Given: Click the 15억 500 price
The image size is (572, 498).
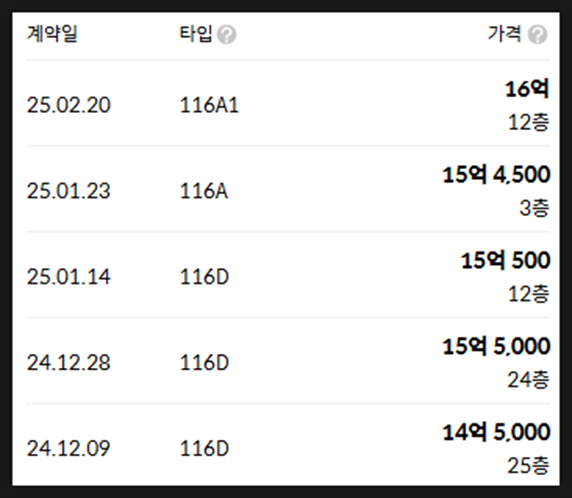Looking at the screenshot, I should [505, 260].
